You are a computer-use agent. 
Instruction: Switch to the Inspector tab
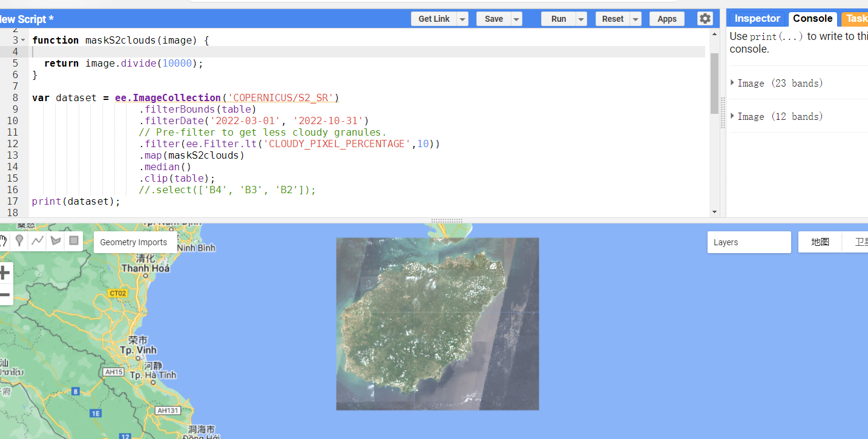(x=757, y=19)
